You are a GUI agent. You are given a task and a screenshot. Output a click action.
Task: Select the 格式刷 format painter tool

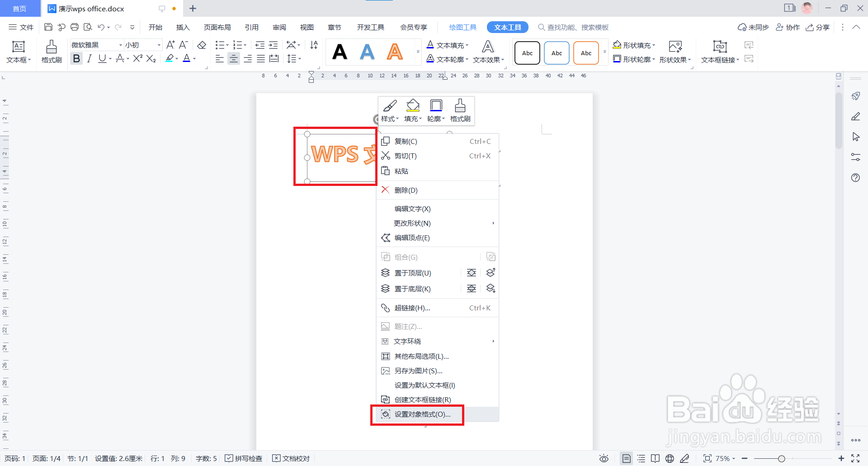coord(51,51)
